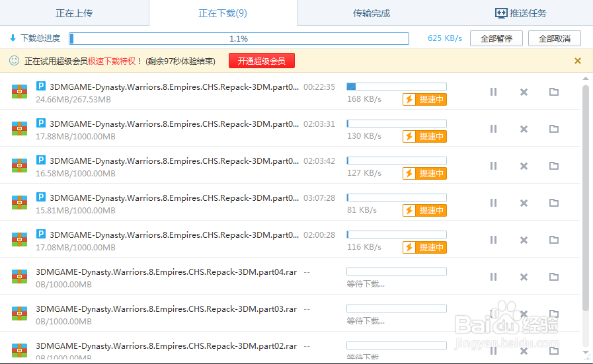Click the 极速下载特权 red link text
Image resolution: width=593 pixels, height=364 pixels.
(112, 61)
